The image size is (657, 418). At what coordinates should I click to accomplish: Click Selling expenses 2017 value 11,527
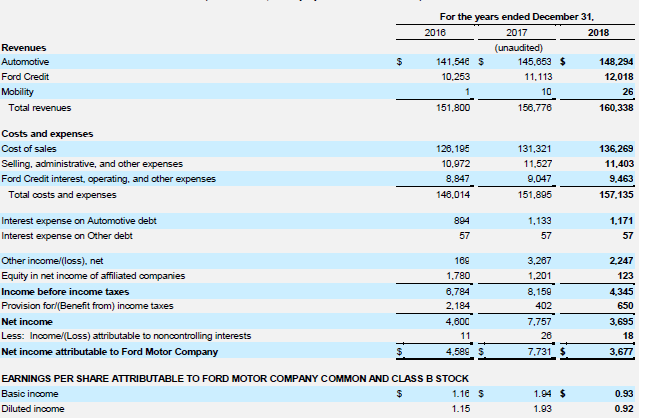[538, 164]
